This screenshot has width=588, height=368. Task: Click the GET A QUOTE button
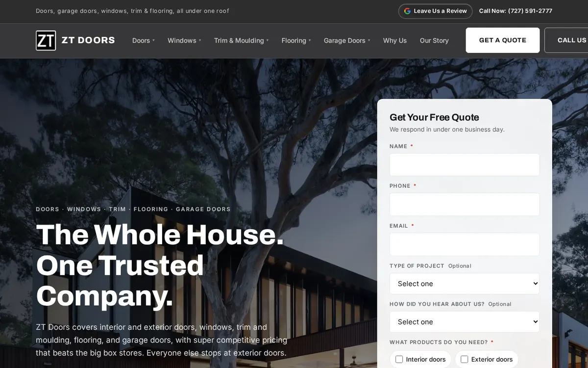pos(503,40)
